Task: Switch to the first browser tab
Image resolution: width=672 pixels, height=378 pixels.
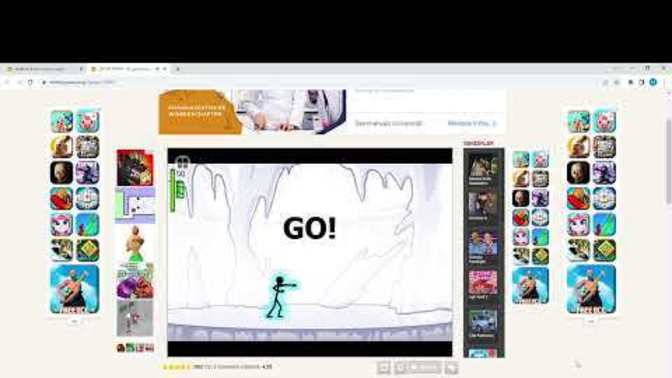Action: 42,69
